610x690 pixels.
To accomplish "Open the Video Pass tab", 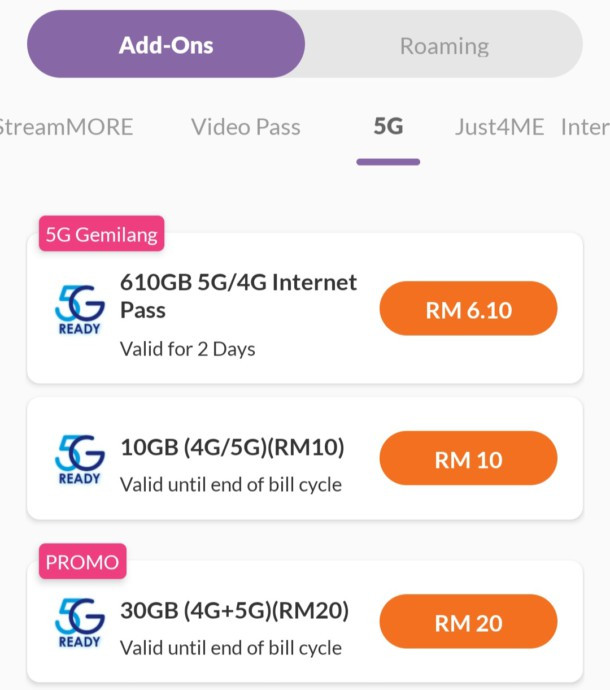I will tap(245, 127).
